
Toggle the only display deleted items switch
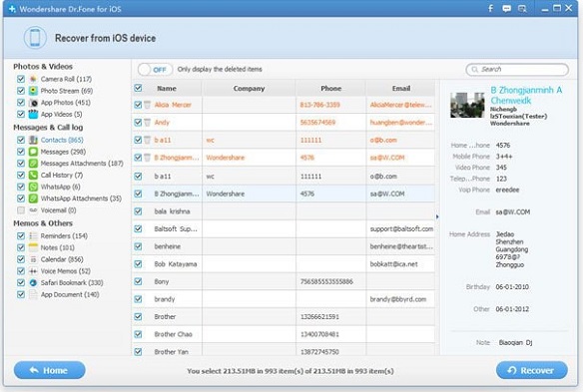click(155, 70)
